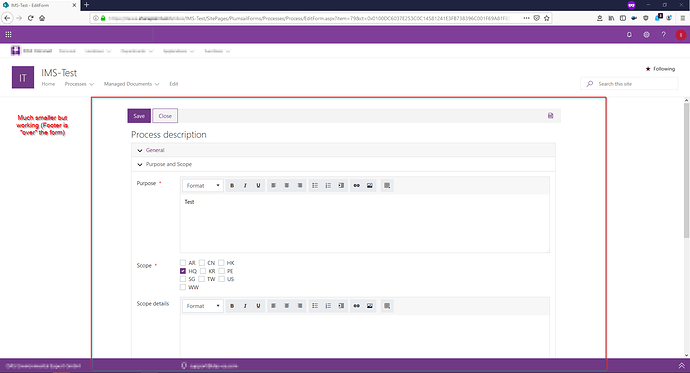Screen dimensions: 690x373
Task: Click inside the Purpose text area
Action: [365, 223]
